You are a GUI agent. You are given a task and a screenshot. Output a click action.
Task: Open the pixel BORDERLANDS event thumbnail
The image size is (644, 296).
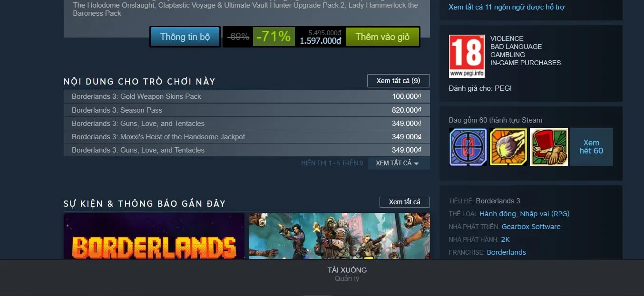pos(154,236)
